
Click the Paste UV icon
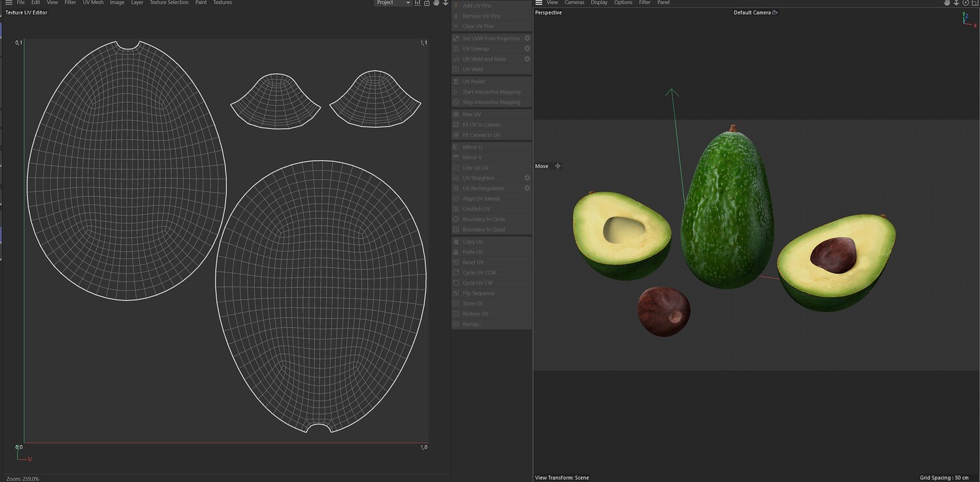[456, 252]
